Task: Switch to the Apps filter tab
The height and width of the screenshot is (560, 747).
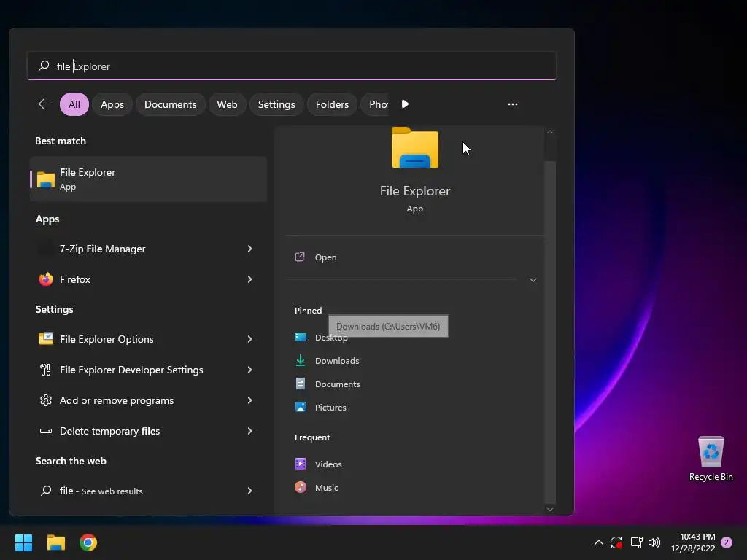Action: [x=112, y=104]
